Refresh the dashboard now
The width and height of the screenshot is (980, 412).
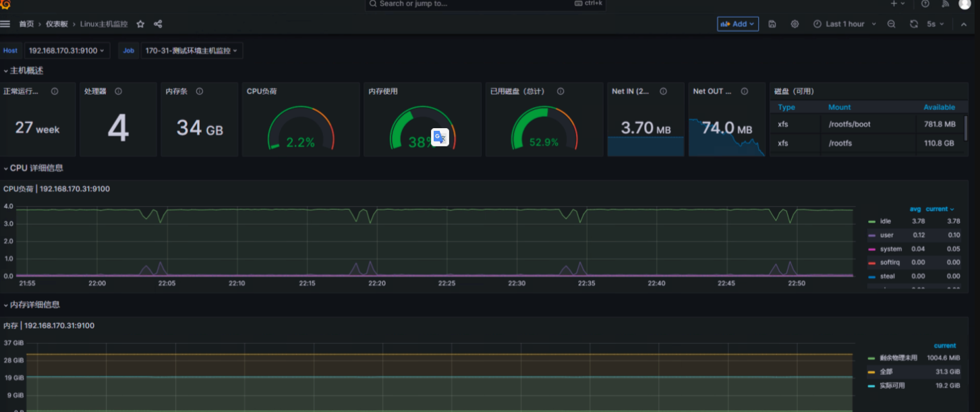(x=914, y=24)
